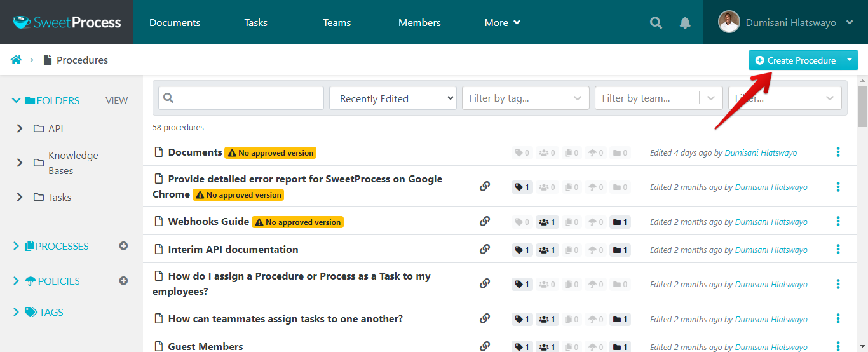Open the Recently Edited sort dropdown
868x352 pixels.
click(393, 98)
